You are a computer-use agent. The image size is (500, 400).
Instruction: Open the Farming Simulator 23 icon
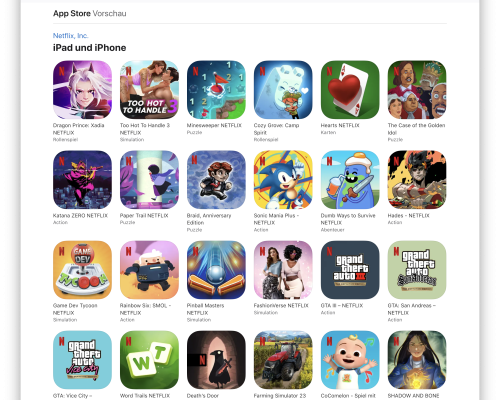pos(283,360)
